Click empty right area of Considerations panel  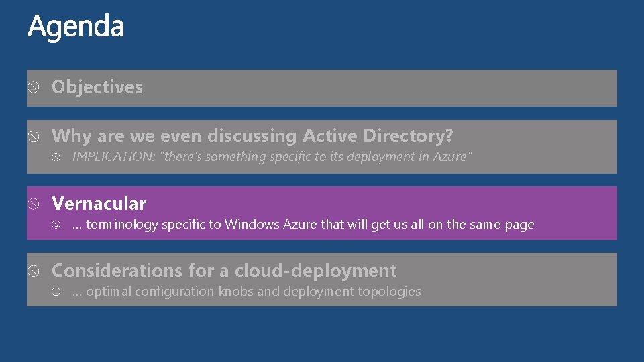pos(537,278)
